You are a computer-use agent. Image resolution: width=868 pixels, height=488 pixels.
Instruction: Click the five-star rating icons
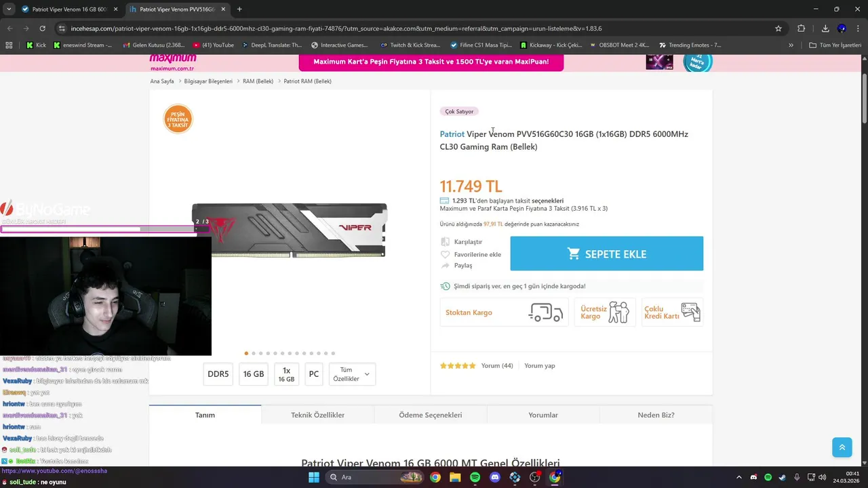tap(458, 365)
